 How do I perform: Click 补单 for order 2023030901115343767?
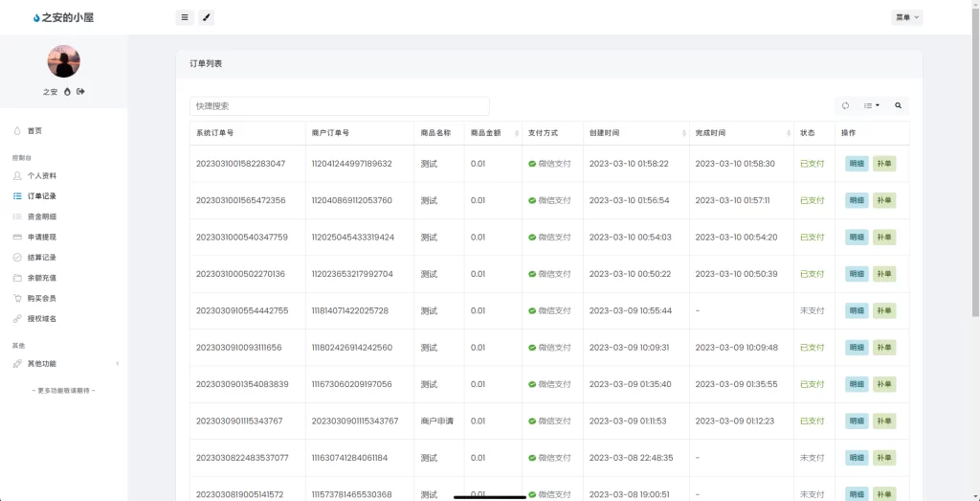pos(884,421)
